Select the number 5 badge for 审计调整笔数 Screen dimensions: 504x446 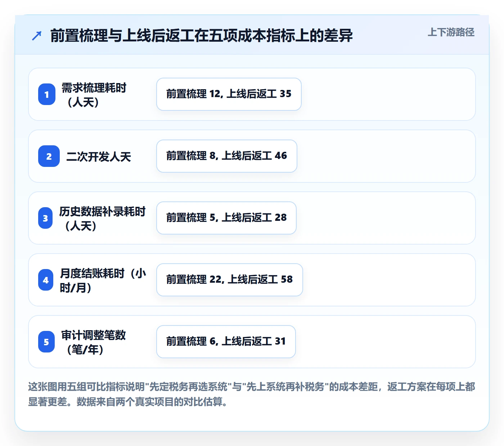coord(46,342)
